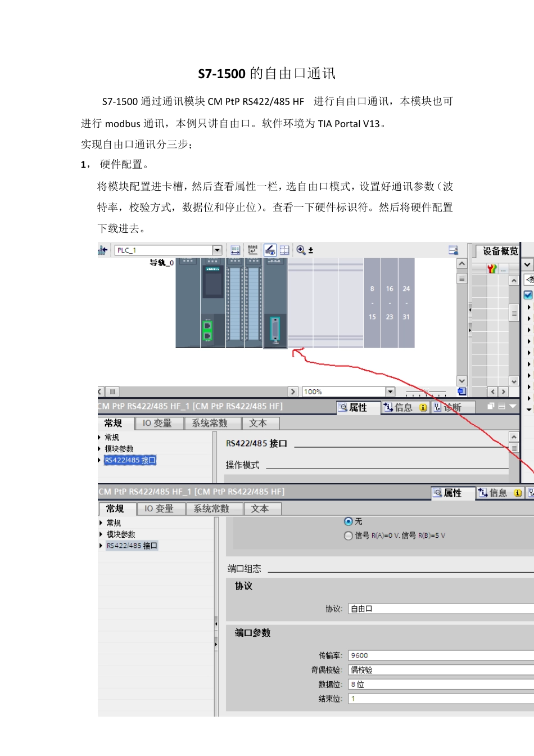The height and width of the screenshot is (756, 534).
Task: Click upper splitter collapse arrow left of 协议 section
Action: coord(216,624)
